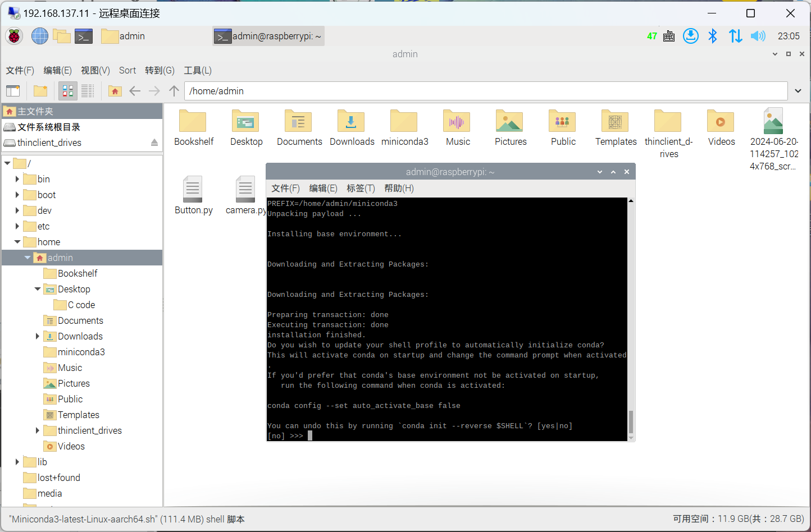Click the terminal scrollbar thumb
The width and height of the screenshot is (811, 532).
(x=631, y=421)
